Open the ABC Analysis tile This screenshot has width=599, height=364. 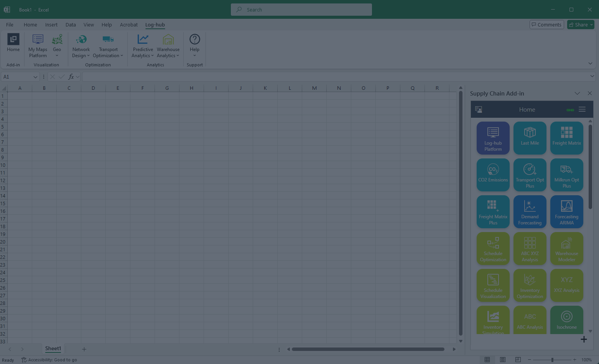click(530, 320)
